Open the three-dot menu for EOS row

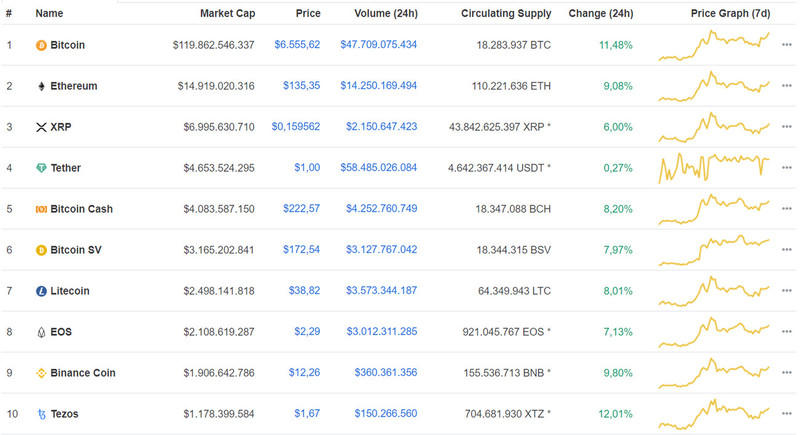point(786,331)
